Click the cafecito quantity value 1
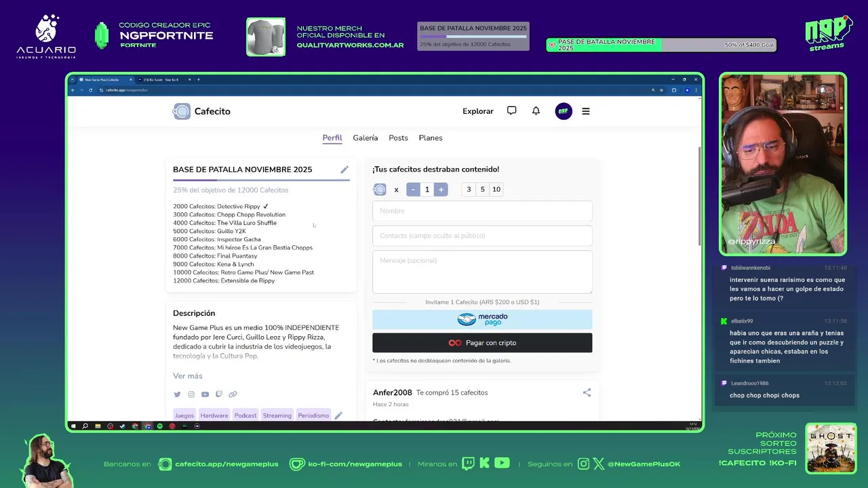 pyautogui.click(x=427, y=190)
